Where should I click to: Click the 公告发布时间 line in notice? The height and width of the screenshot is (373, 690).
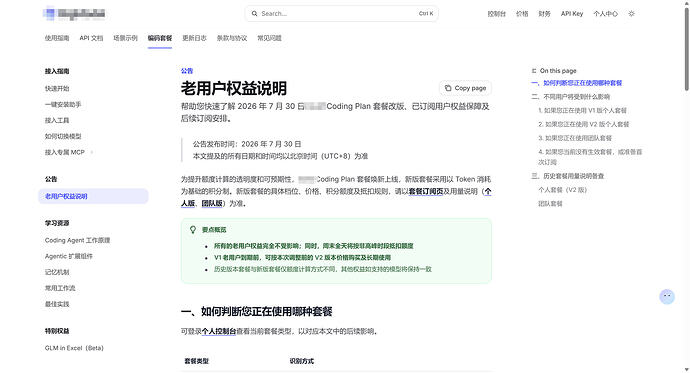pos(247,144)
